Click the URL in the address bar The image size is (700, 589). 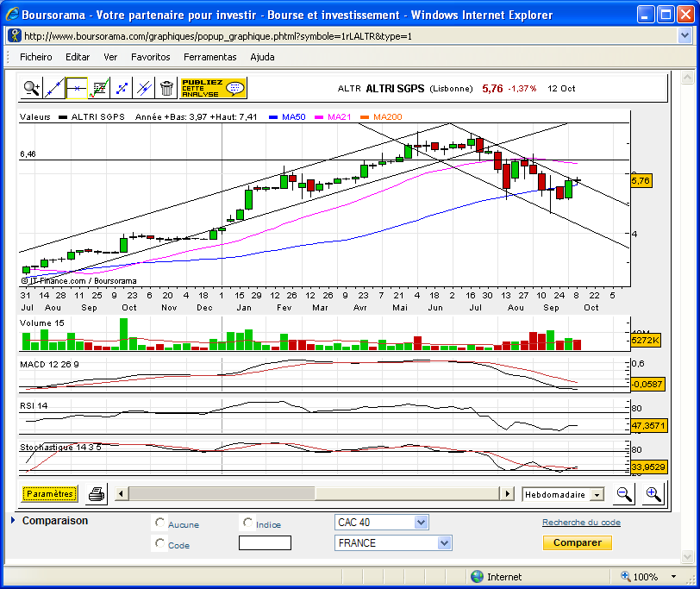click(x=218, y=36)
